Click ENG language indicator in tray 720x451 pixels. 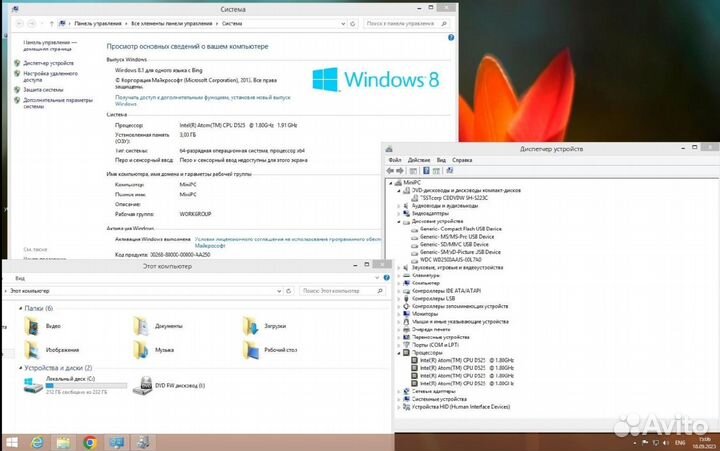pos(680,443)
